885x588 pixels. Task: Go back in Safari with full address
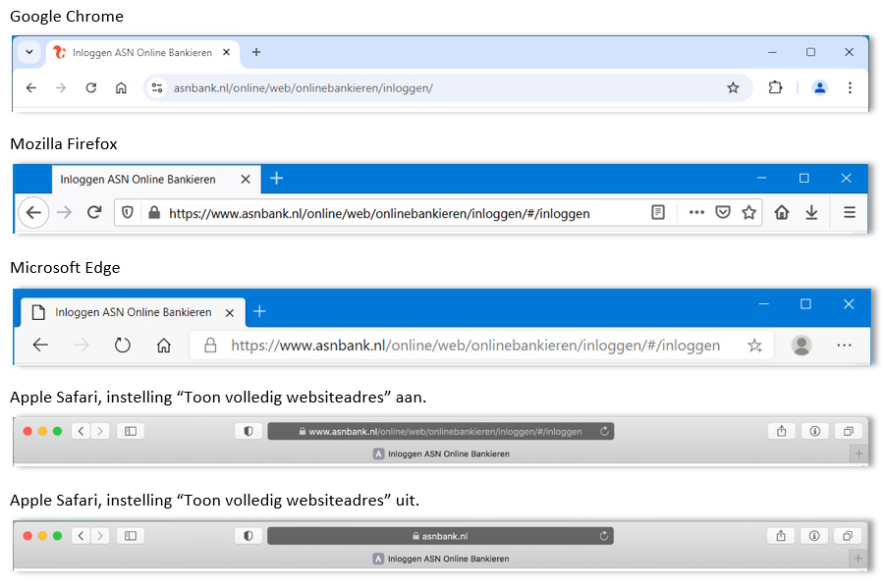[x=81, y=431]
